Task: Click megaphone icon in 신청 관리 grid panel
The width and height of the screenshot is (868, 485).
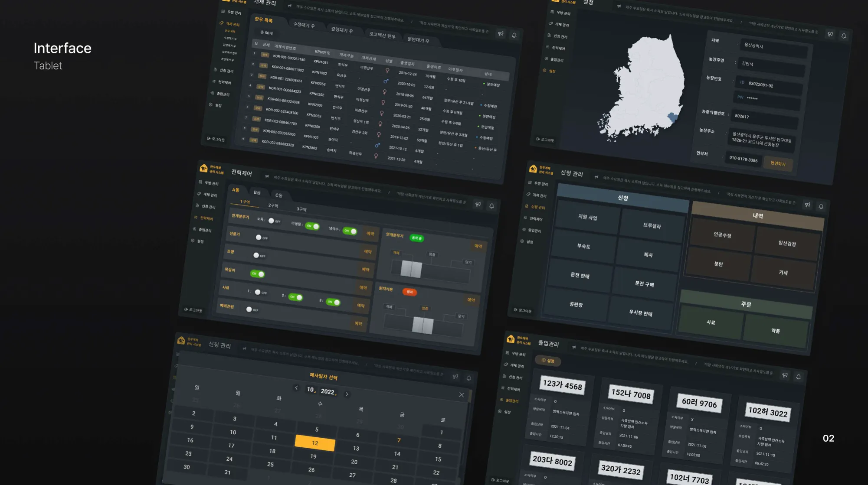Action: point(807,205)
